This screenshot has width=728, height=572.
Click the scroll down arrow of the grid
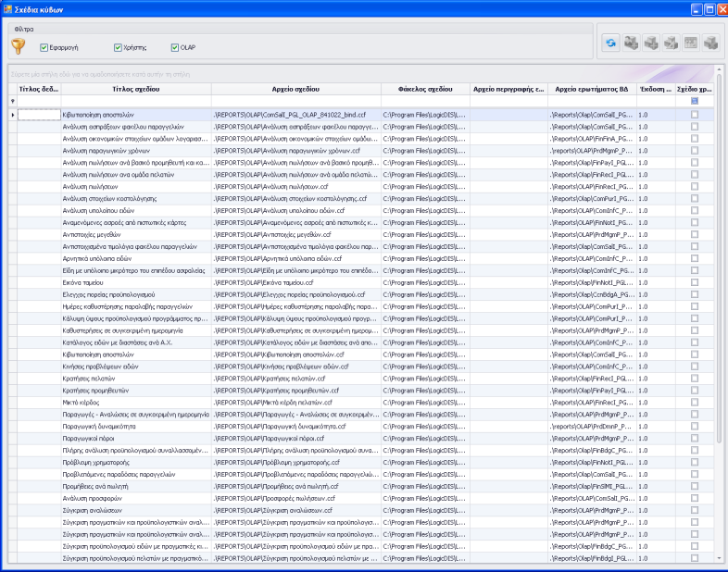pyautogui.click(x=719, y=558)
